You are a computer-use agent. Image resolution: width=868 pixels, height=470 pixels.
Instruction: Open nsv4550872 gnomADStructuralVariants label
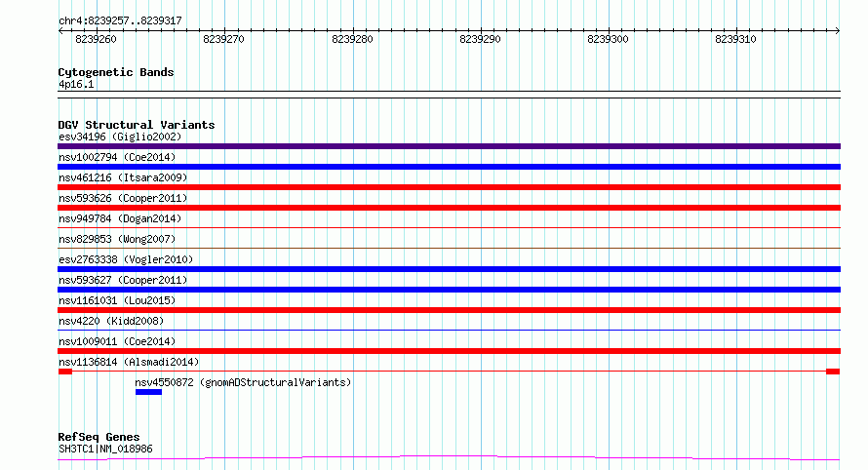click(243, 382)
